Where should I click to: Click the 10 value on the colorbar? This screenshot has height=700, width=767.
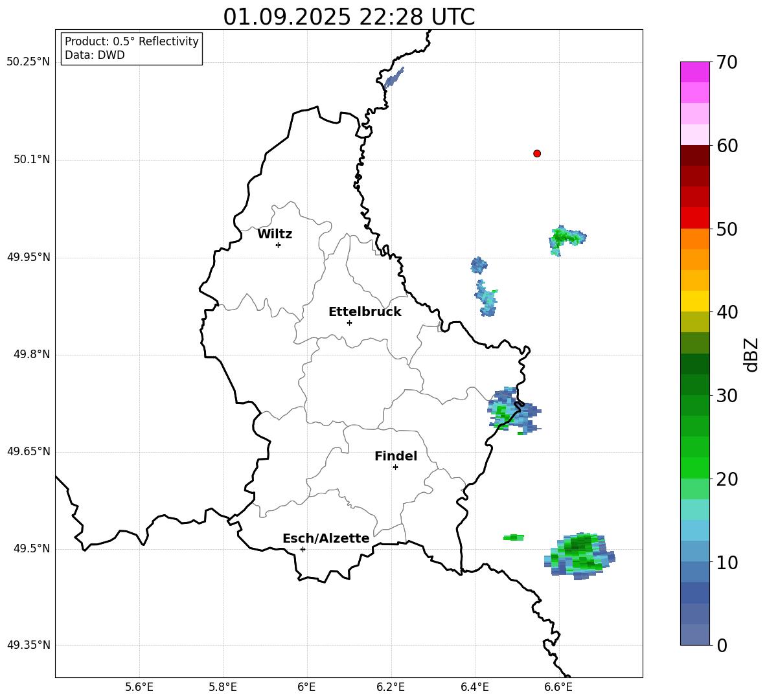pos(727,562)
